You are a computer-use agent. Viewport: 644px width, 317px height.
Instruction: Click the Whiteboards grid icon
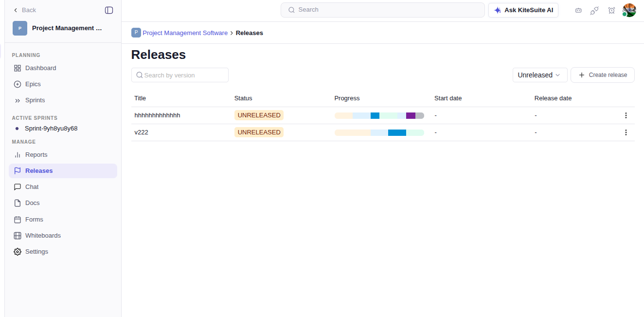[x=18, y=236]
